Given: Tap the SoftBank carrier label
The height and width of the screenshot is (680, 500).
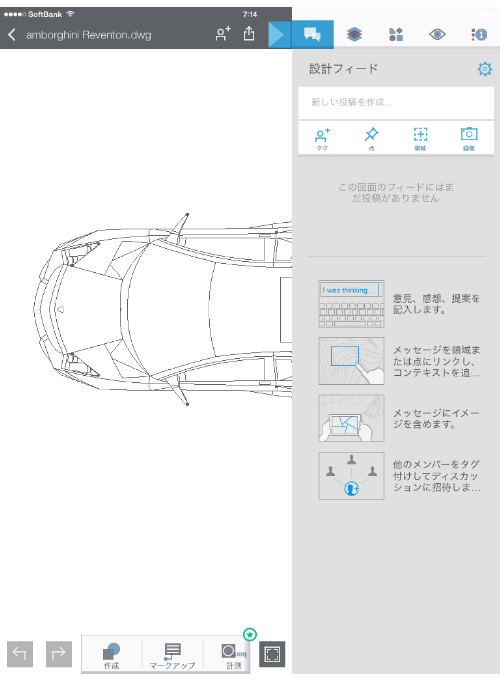Looking at the screenshot, I should pos(45,14).
